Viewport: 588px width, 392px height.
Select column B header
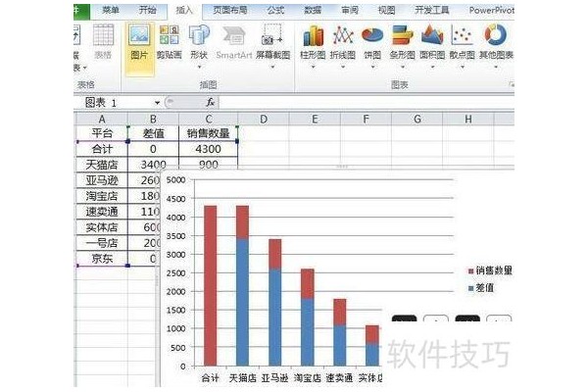pyautogui.click(x=153, y=120)
